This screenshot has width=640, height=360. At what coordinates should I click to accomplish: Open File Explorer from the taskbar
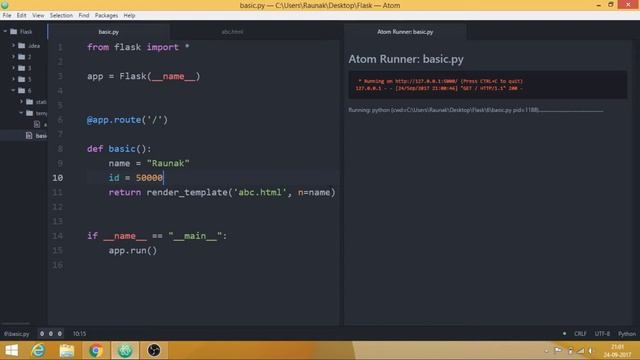67,350
